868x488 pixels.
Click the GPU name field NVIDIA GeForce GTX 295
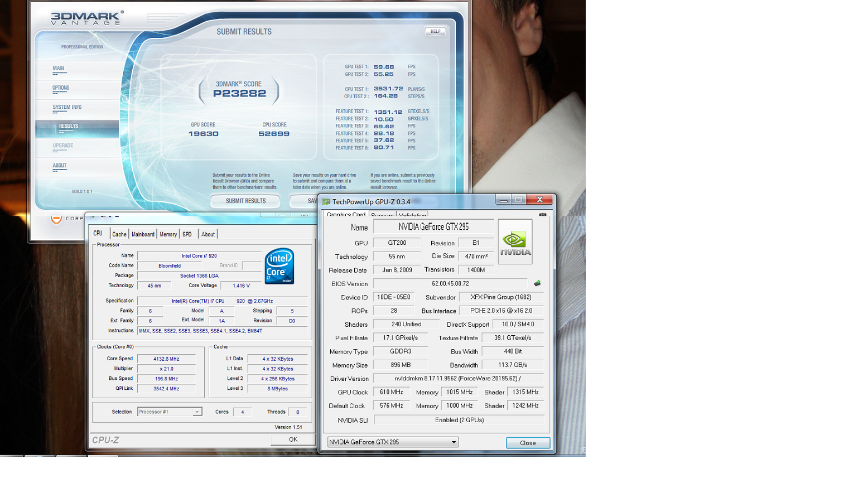point(433,226)
